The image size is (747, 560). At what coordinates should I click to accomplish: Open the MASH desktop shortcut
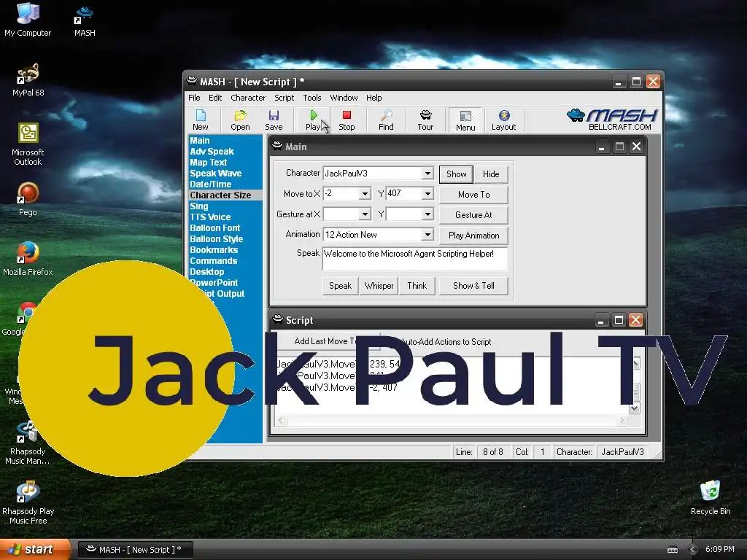(x=85, y=22)
